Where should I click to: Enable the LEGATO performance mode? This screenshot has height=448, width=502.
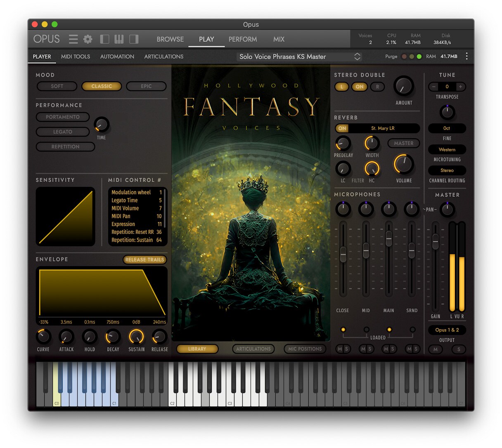tap(63, 132)
